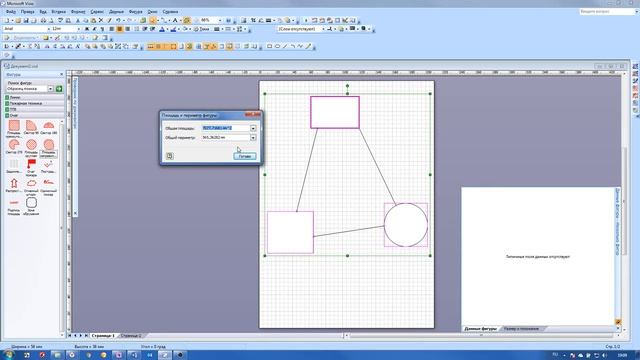This screenshot has height=360, width=640.
Task: Click the shape search text field
Action: (x=27, y=89)
